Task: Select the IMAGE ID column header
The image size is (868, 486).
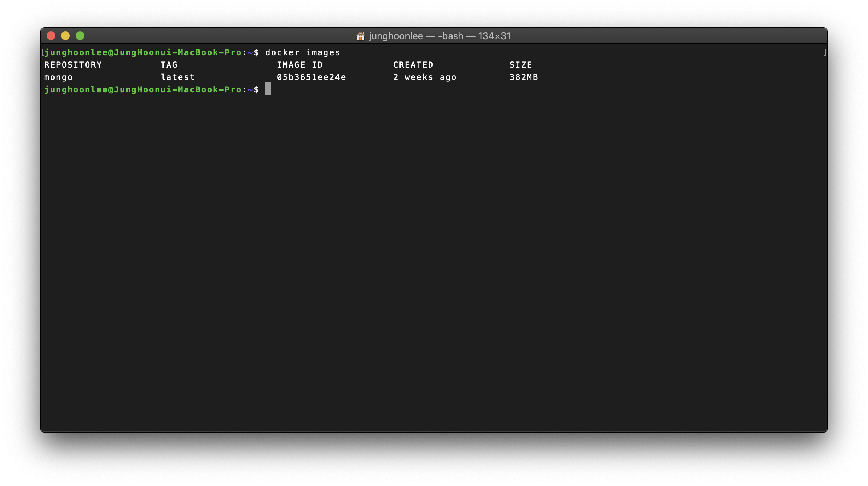Action: (x=300, y=65)
